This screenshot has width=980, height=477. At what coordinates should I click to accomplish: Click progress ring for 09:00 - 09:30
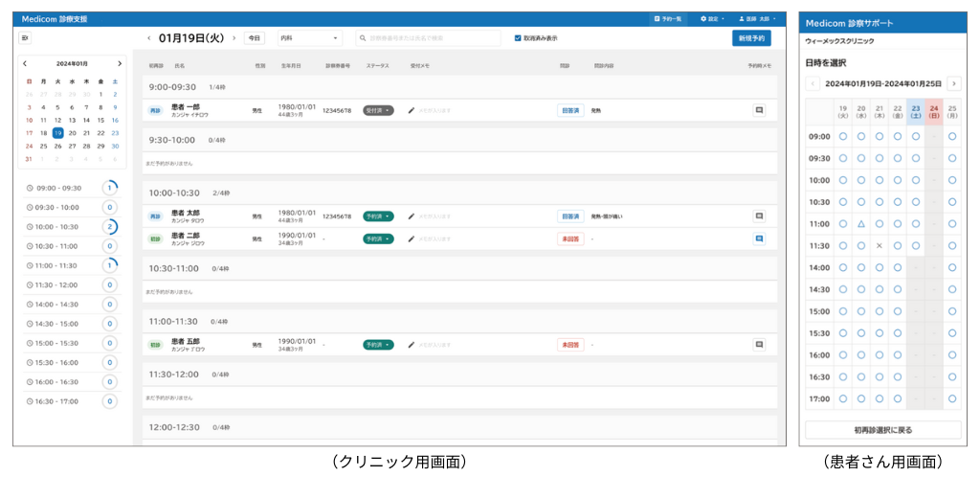tap(109, 188)
